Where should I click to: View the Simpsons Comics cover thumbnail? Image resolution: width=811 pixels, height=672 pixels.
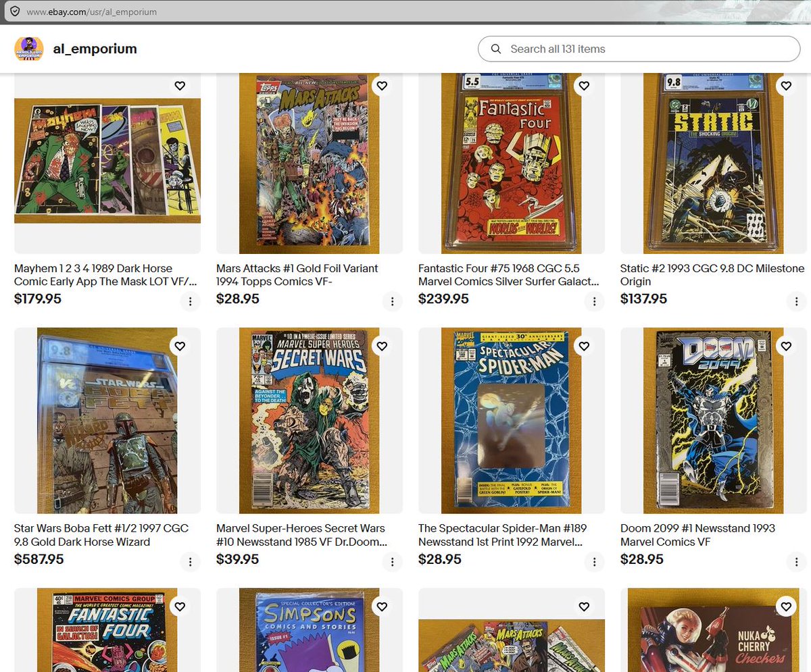tap(310, 630)
